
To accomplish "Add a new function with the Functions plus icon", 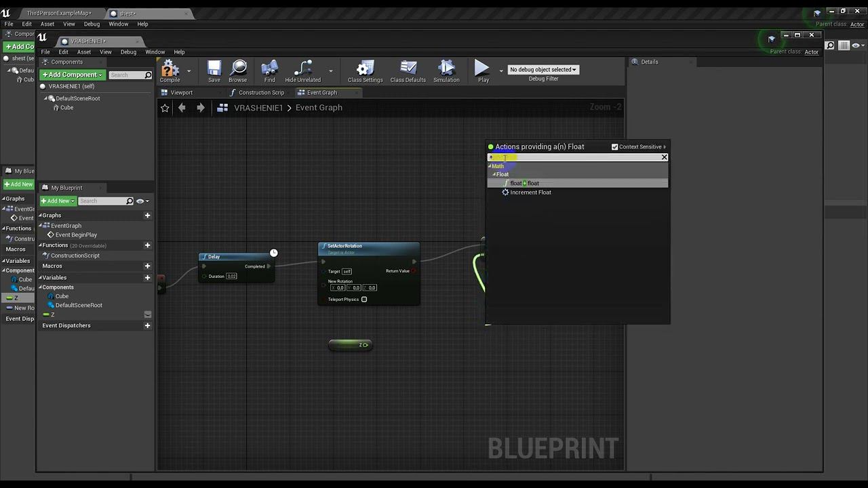I will (147, 245).
